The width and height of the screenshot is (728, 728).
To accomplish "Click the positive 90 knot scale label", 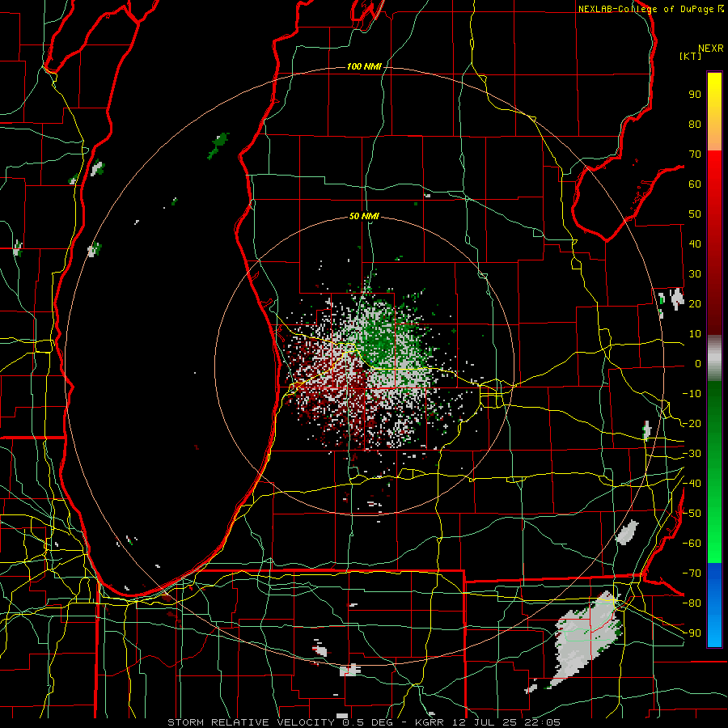I will [x=695, y=95].
